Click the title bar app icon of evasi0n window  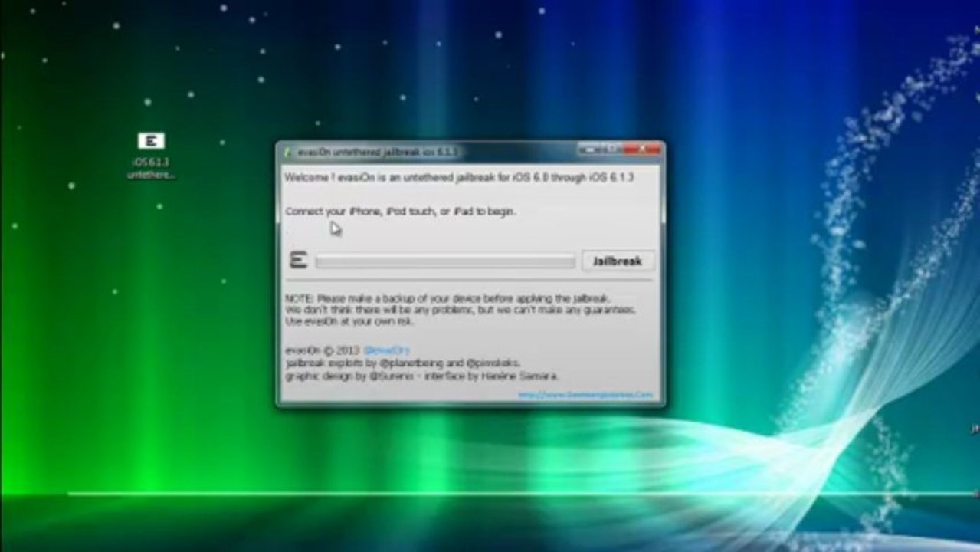click(288, 152)
